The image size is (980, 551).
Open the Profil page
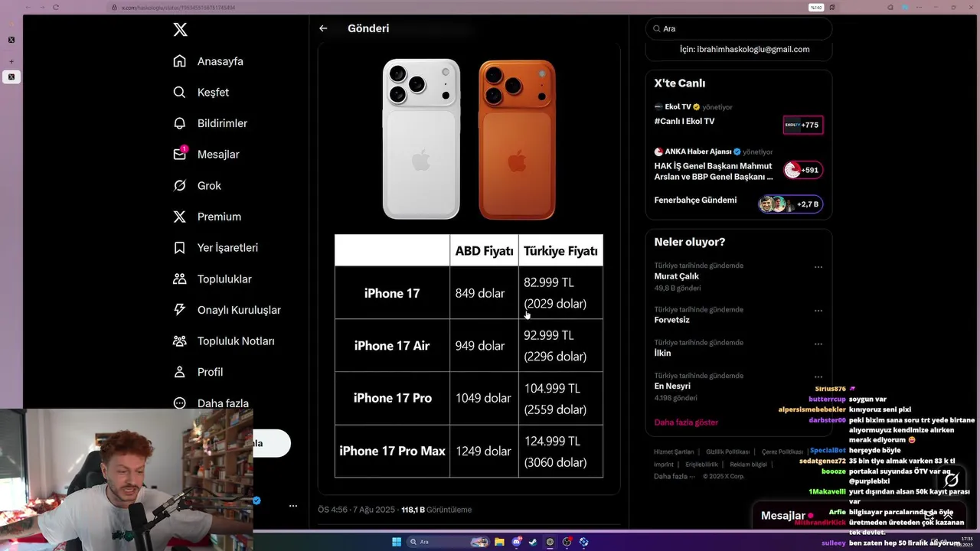[198, 372]
